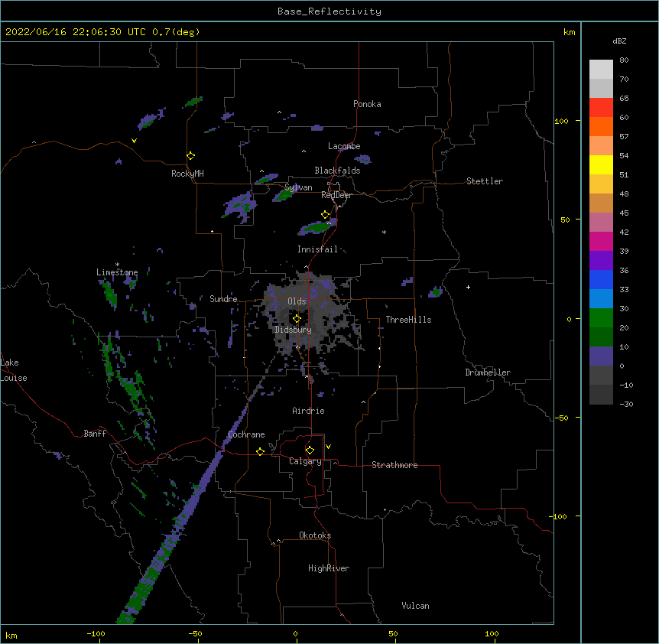Click the Base_Reflectivity title text

(x=329, y=11)
